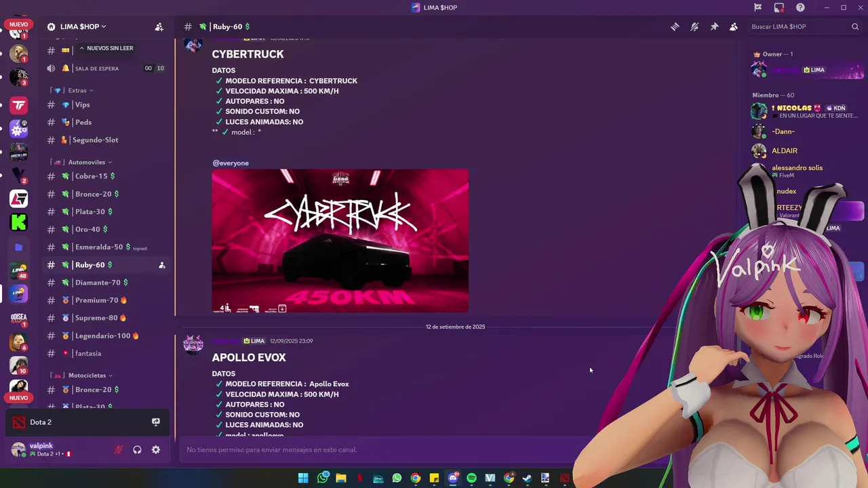Open Bronce-20 channel under Motocicletas

106,390
